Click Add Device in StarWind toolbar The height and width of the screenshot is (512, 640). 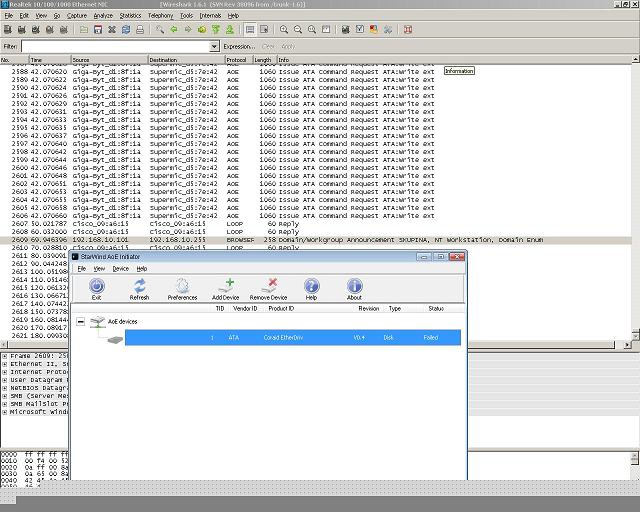[x=225, y=289]
